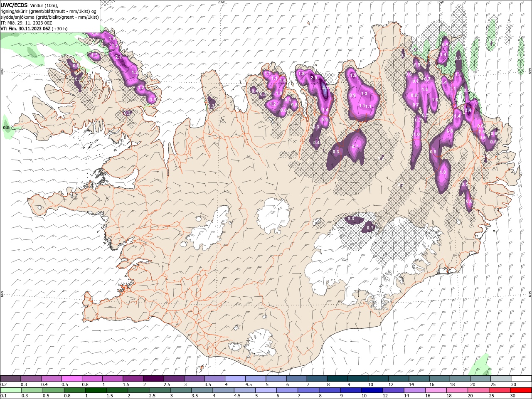Select the 12–14 teal snow swatch
Screen dimensions: 532x399
pos(398,379)
